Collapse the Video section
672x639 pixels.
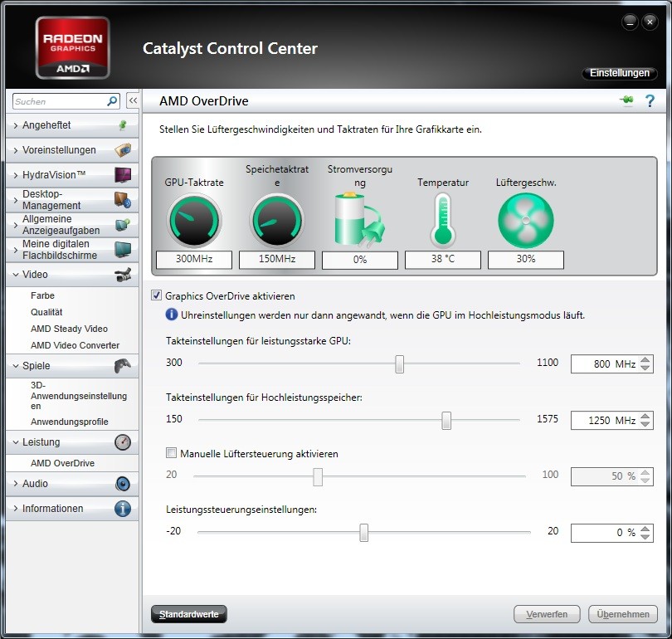click(16, 275)
